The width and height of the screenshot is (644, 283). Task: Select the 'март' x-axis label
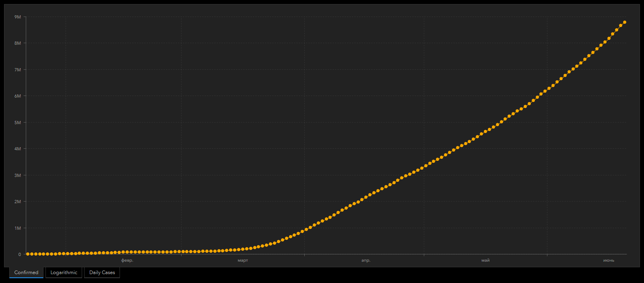pyautogui.click(x=243, y=260)
